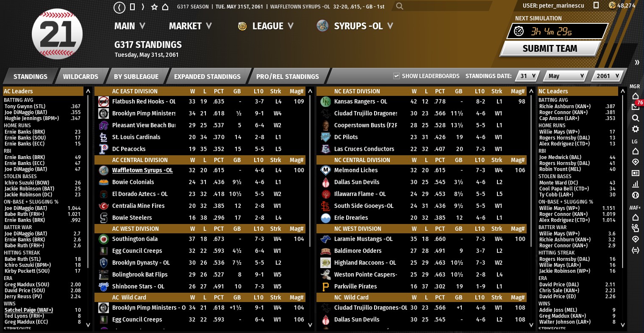The height and width of the screenshot is (333, 644).
Task: Switch to the Expanded Standings tab
Action: [207, 77]
